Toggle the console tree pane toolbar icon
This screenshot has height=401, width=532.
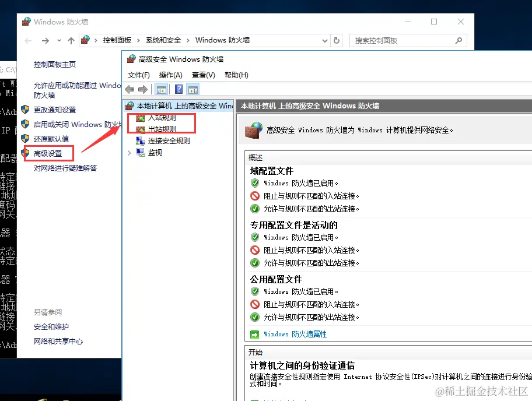click(162, 90)
